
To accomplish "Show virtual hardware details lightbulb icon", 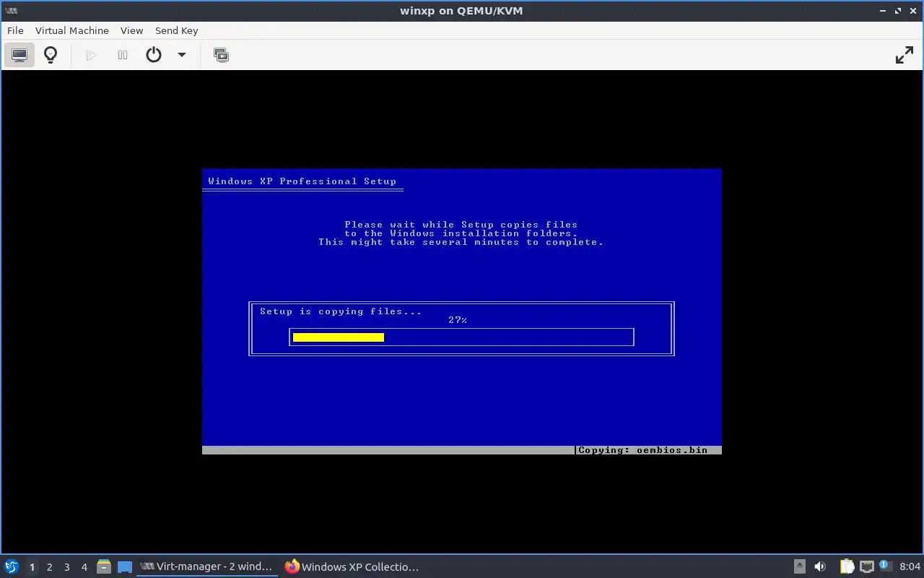I will (x=51, y=55).
